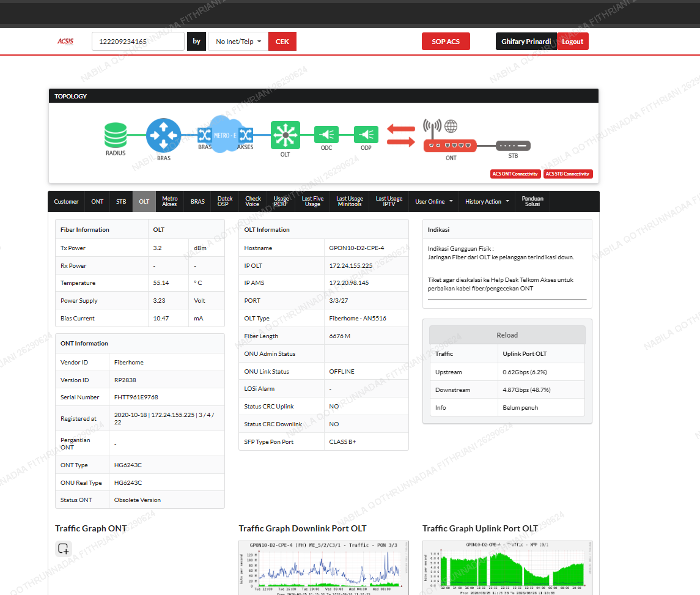Click the globe icon above ONT

[x=451, y=127]
